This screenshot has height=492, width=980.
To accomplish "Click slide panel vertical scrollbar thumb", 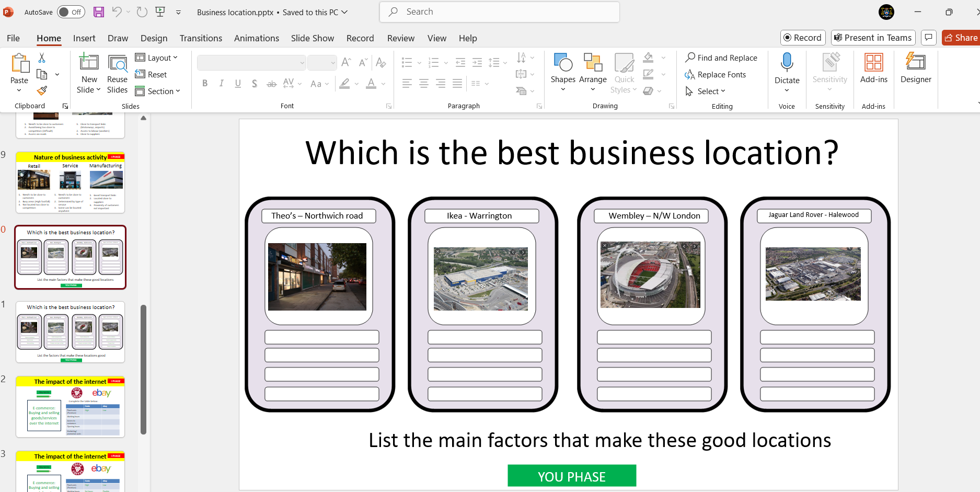I will (x=143, y=369).
